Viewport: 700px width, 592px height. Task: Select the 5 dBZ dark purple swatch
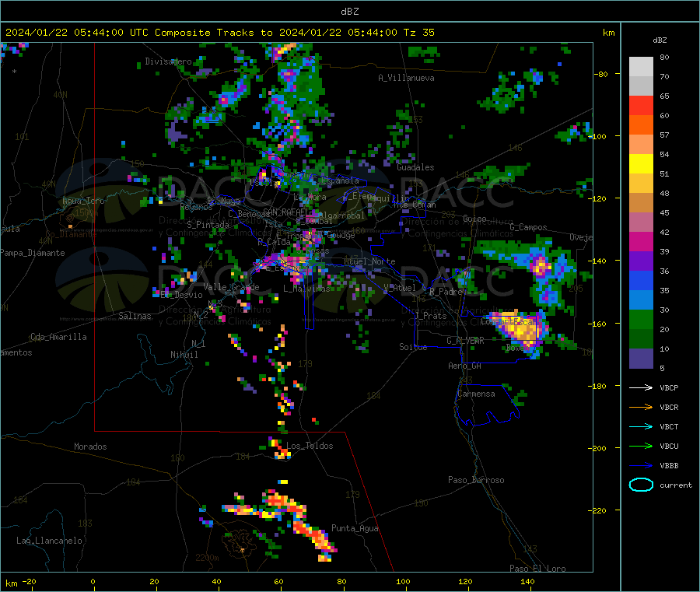coord(641,359)
